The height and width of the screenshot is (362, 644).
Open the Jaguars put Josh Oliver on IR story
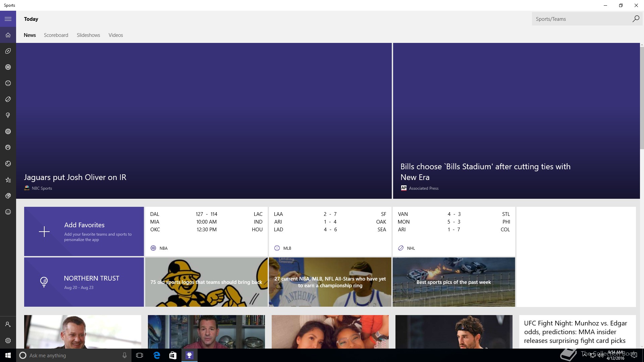coord(204,121)
